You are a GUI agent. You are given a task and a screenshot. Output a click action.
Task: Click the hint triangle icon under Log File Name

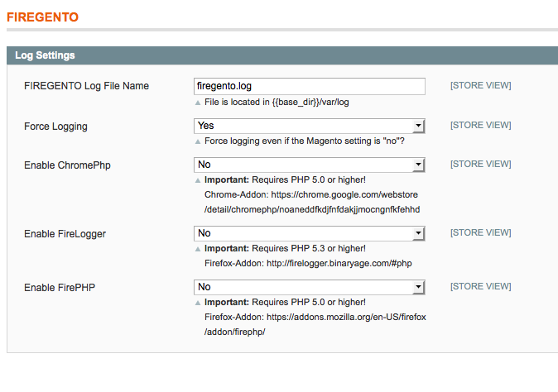[198, 103]
